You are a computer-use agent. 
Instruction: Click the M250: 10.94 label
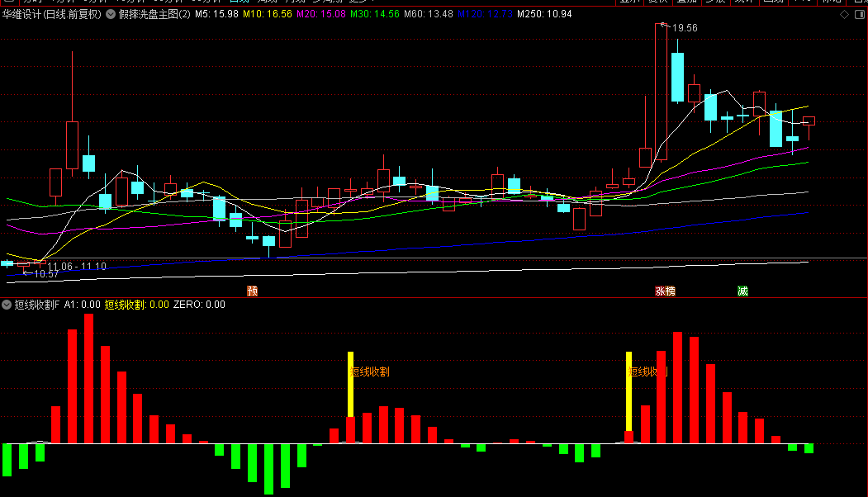[544, 14]
